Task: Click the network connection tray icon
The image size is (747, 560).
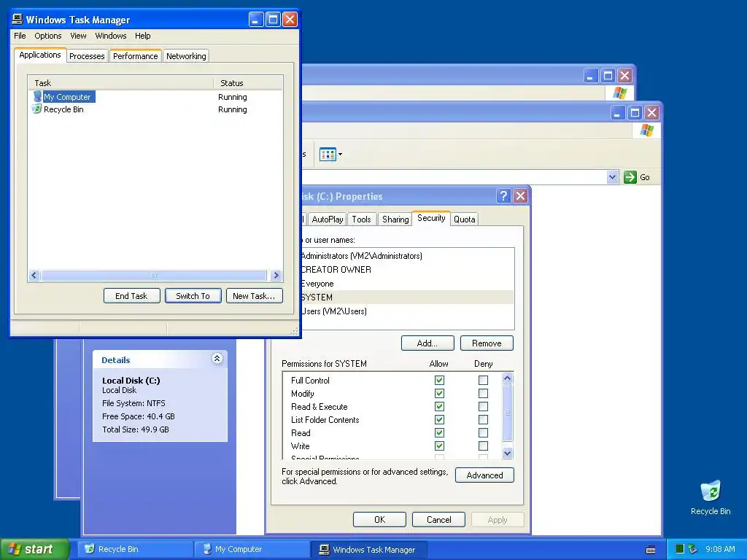Action: pyautogui.click(x=693, y=549)
